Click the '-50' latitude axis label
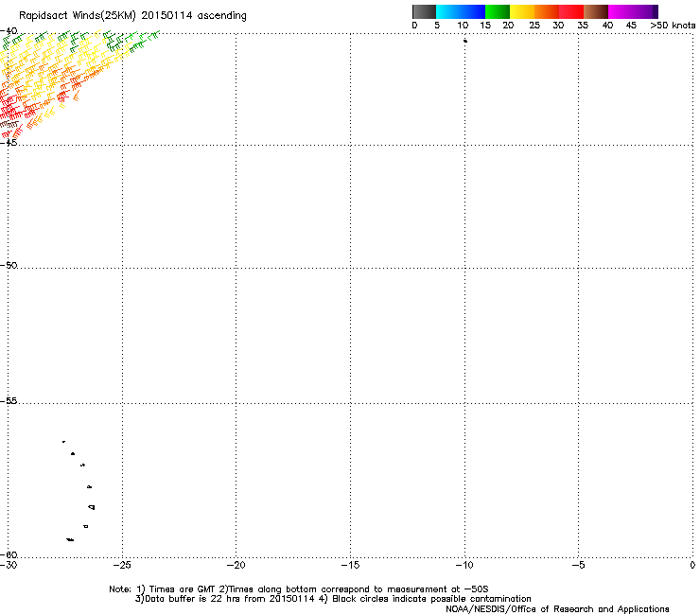 9,265
